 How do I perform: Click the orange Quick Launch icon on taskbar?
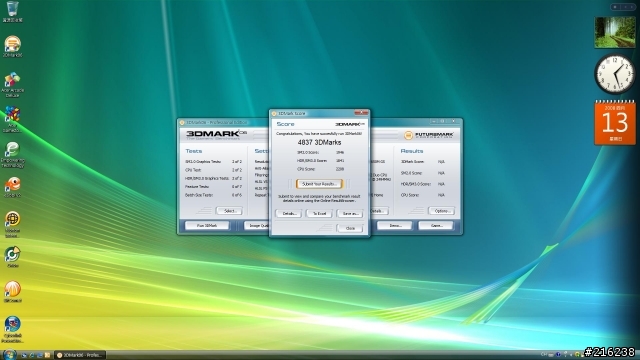pyautogui.click(x=47, y=355)
